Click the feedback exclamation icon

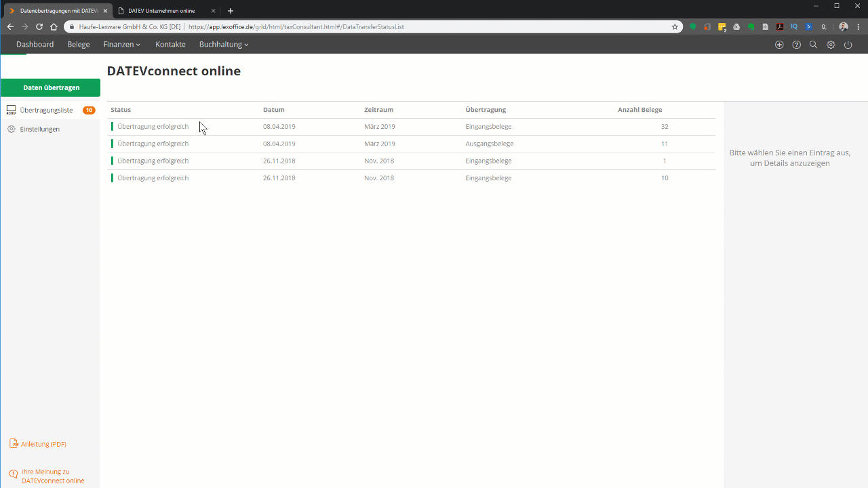click(x=14, y=474)
